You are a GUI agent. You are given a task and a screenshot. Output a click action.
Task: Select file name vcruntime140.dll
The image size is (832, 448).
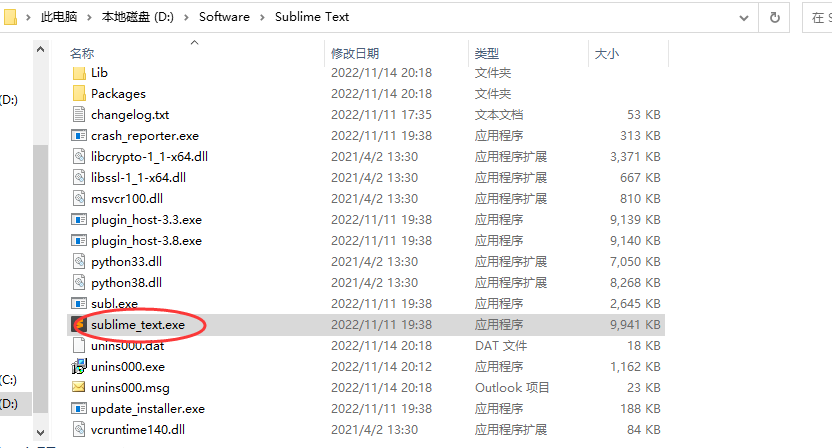(x=138, y=430)
